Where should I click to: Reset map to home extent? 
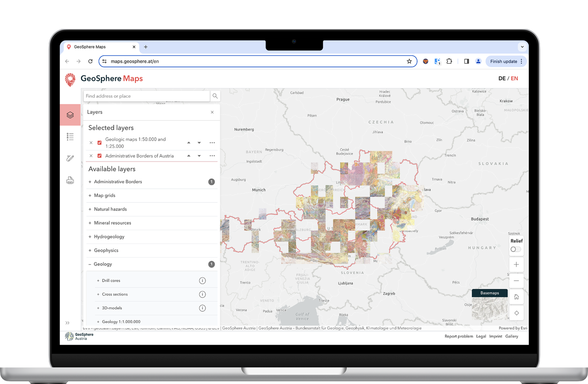[x=516, y=297]
